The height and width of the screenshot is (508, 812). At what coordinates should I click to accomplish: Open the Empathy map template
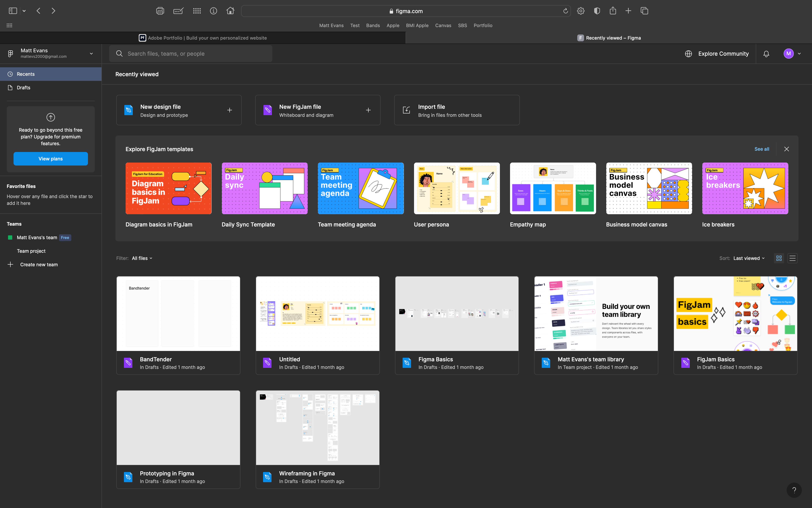coord(553,188)
